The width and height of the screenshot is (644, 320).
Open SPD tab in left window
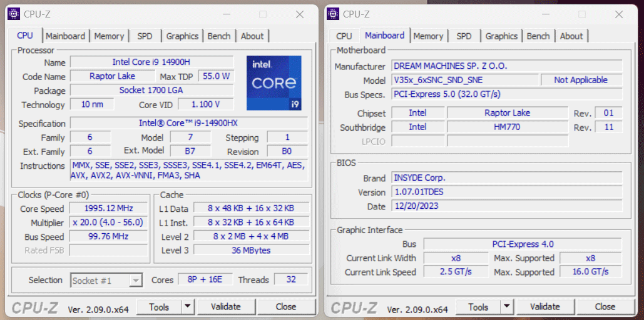pos(145,36)
